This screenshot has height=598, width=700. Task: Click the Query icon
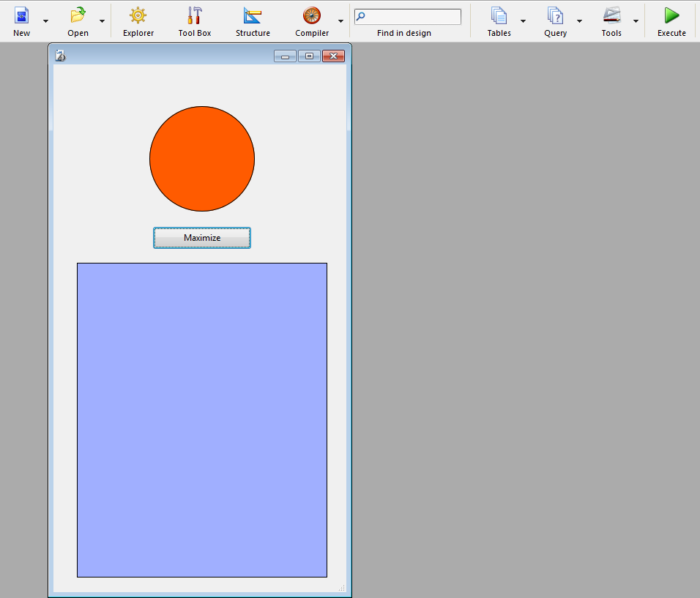[555, 16]
